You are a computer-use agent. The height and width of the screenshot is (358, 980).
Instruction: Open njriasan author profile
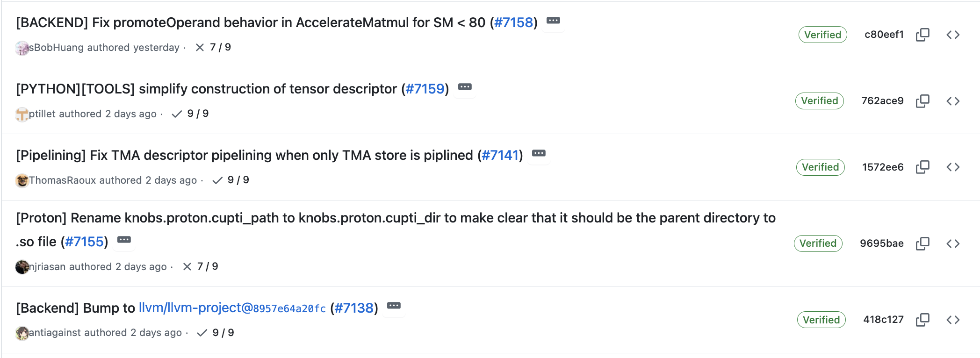[47, 267]
